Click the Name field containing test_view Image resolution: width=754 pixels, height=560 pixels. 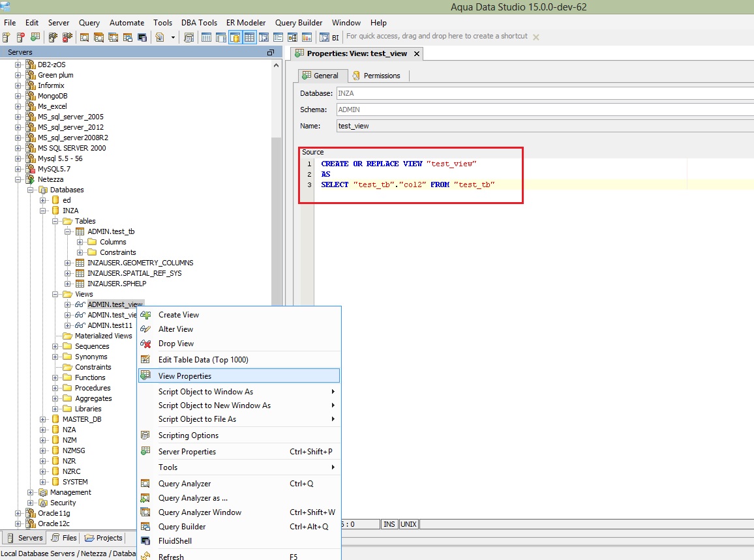[x=545, y=126]
